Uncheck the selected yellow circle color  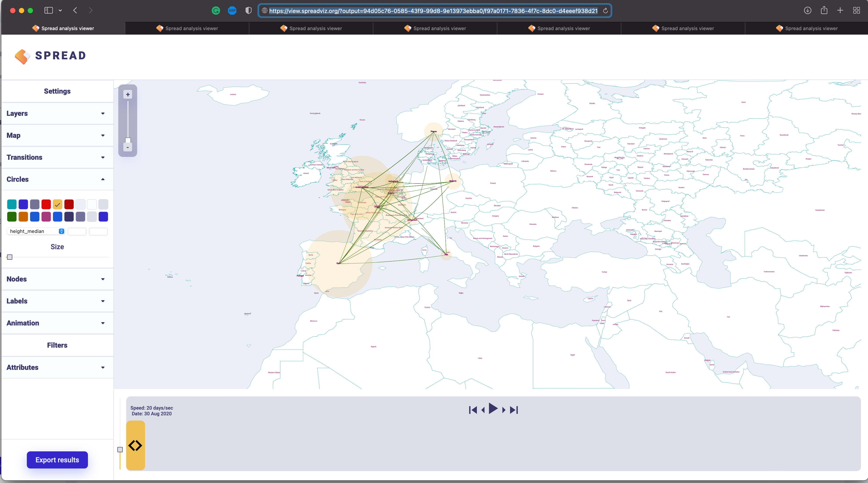(x=58, y=204)
